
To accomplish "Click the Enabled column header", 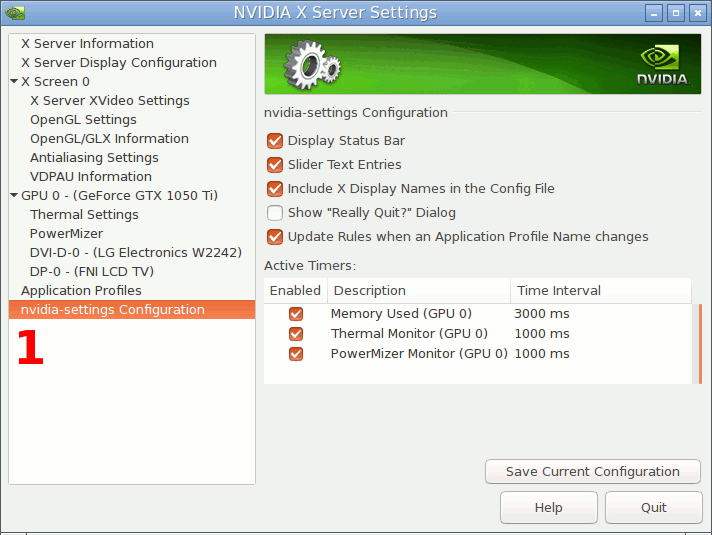I will [x=296, y=291].
